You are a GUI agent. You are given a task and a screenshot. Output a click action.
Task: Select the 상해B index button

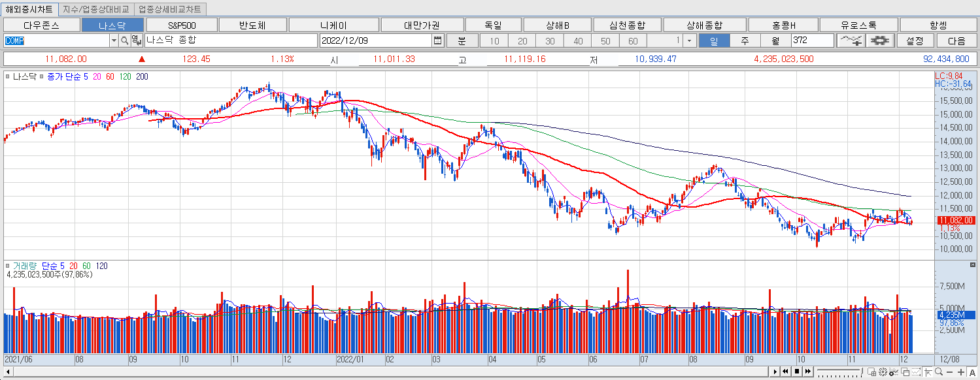558,25
